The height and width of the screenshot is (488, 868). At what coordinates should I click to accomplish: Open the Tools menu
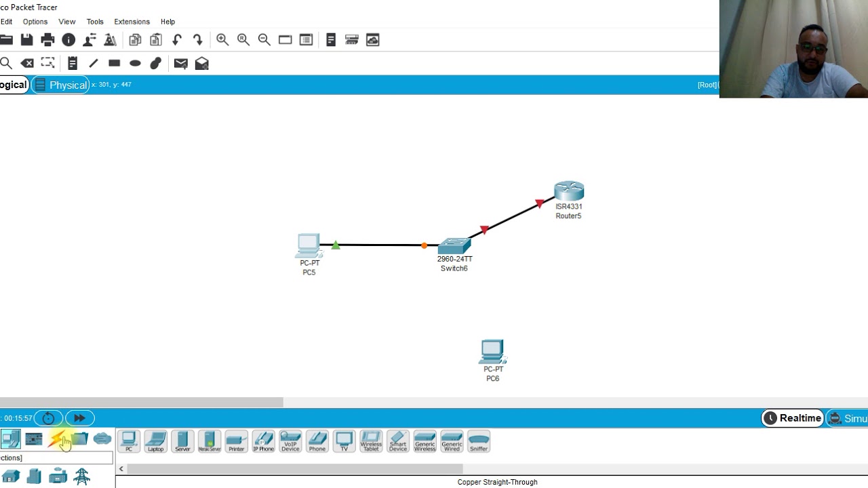[95, 22]
